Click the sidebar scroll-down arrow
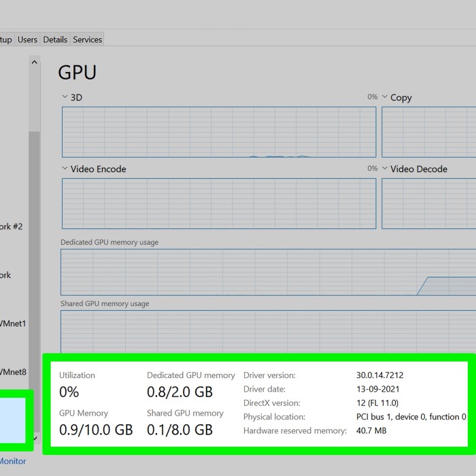This screenshot has width=476, height=476. point(35,438)
